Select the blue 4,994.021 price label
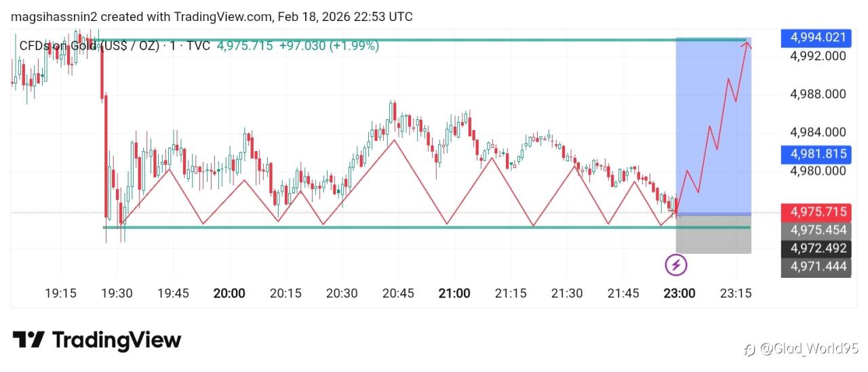The width and height of the screenshot is (868, 372). pos(814,37)
